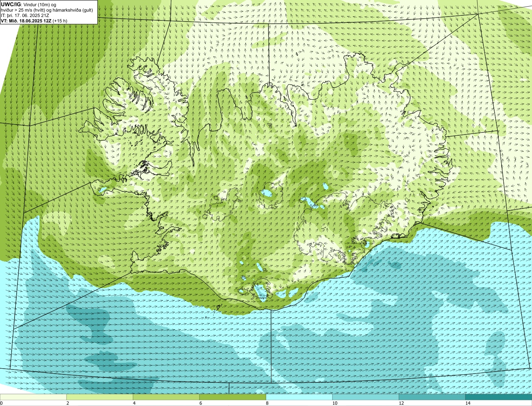The width and height of the screenshot is (532, 406).
Task: Click the legend scale label '0'
Action: click(x=1, y=403)
